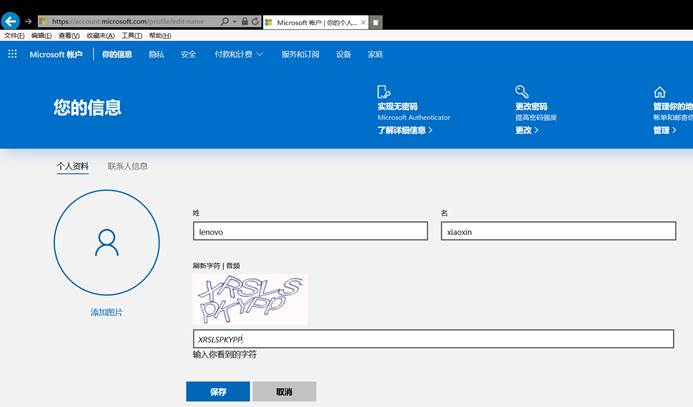The width and height of the screenshot is (693, 407).
Task: Close the Microsoft 帐户 browser tab
Action: pyautogui.click(x=363, y=22)
